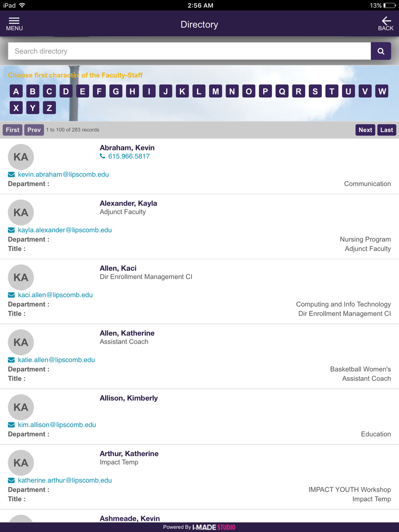Click the First page button
This screenshot has height=532, width=399.
tap(12, 130)
